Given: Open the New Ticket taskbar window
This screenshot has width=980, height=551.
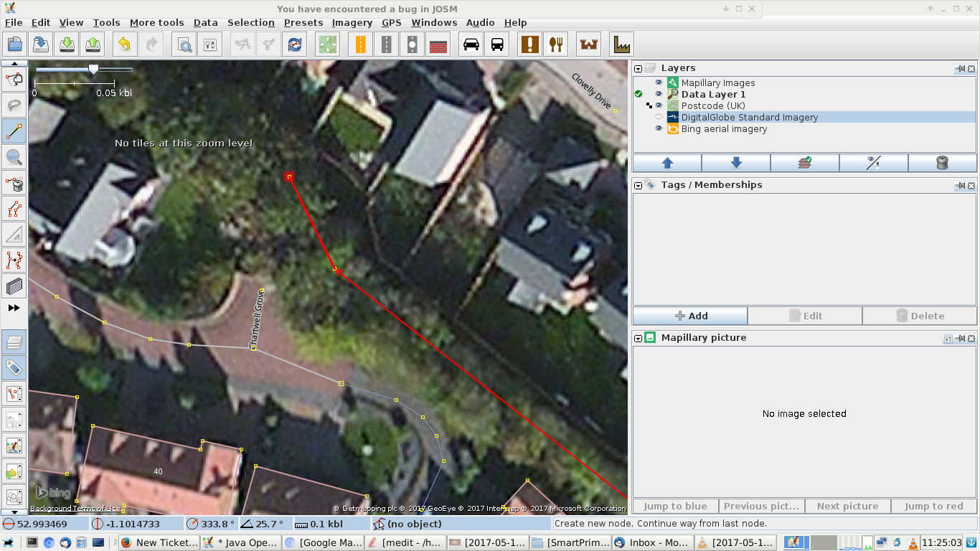Looking at the screenshot, I should [x=159, y=543].
